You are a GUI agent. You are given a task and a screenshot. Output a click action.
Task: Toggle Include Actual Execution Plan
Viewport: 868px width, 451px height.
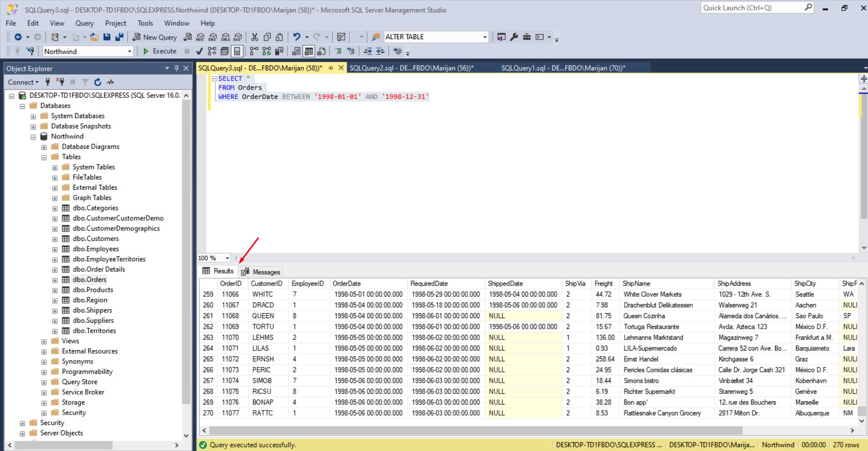254,51
